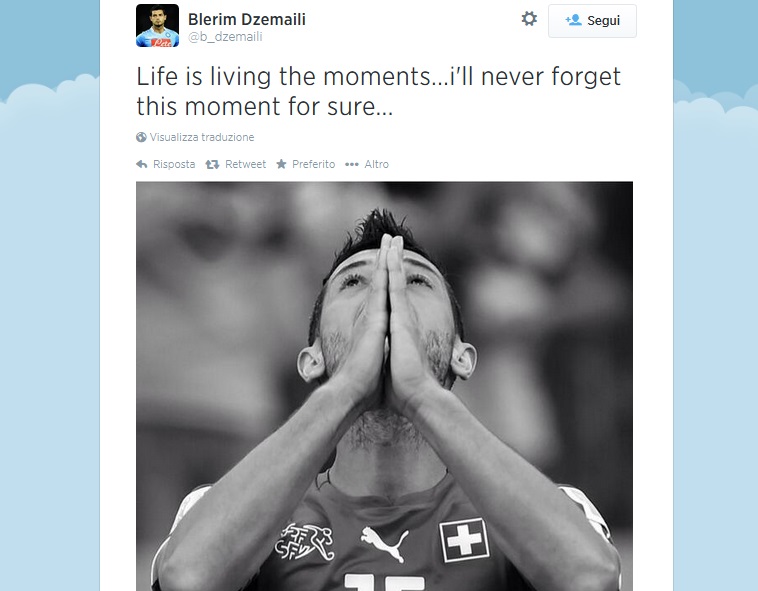Open the gear settings icon
Viewport: 758px width, 591px height.
click(529, 19)
